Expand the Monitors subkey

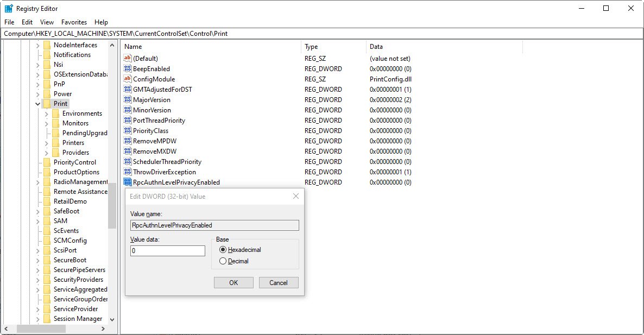46,124
